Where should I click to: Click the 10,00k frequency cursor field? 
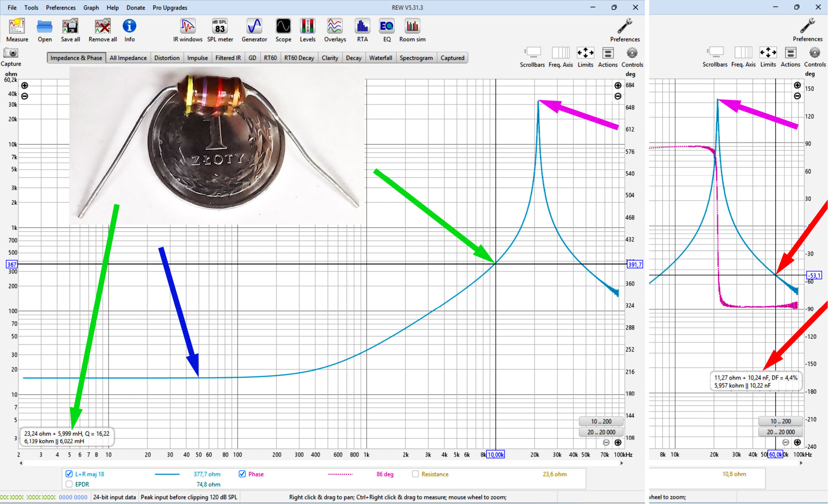496,454
